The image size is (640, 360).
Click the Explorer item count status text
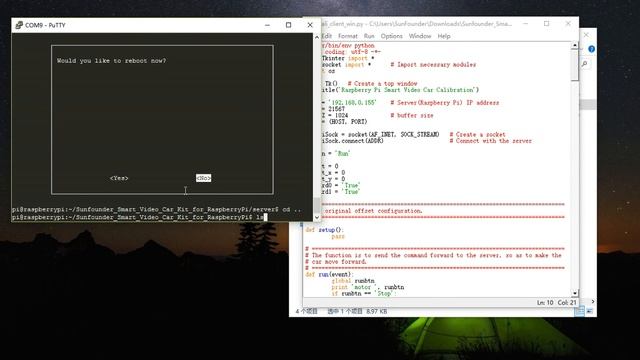(x=307, y=311)
